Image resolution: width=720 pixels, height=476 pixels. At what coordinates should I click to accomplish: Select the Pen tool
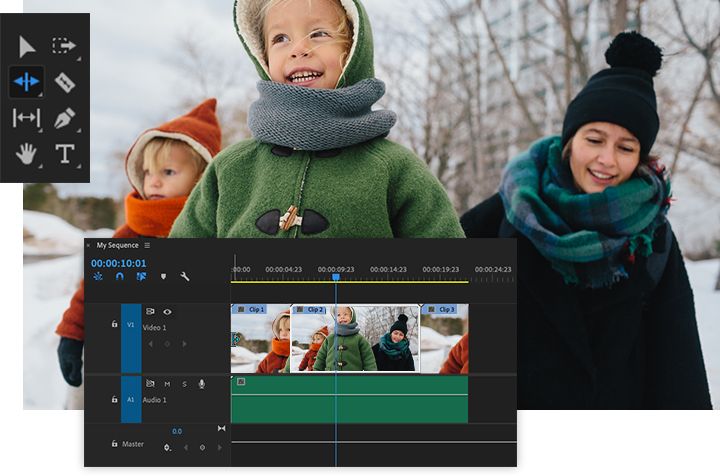[x=65, y=118]
